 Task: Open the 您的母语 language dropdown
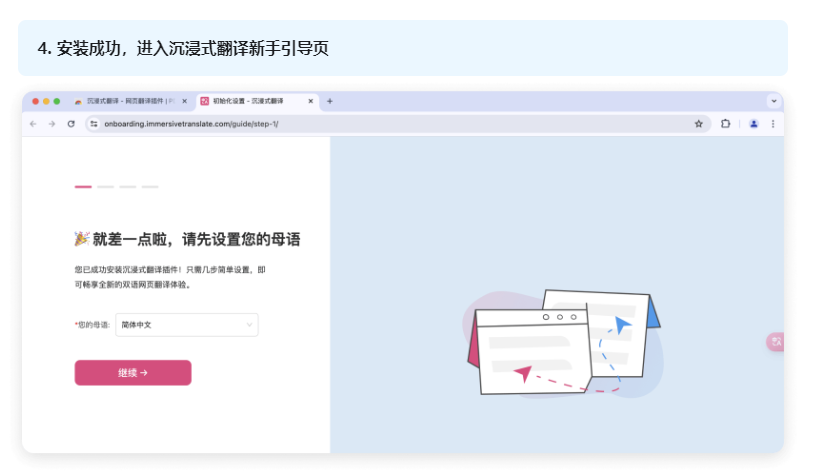tap(187, 325)
